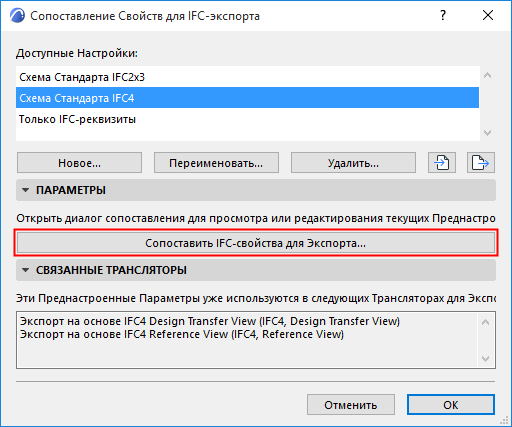
Task: Click the Export settings icon button
Action: coord(481,163)
